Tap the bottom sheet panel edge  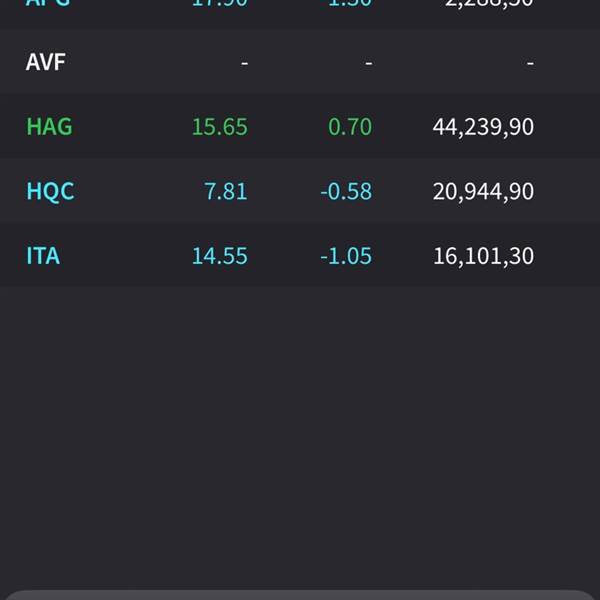(300, 595)
